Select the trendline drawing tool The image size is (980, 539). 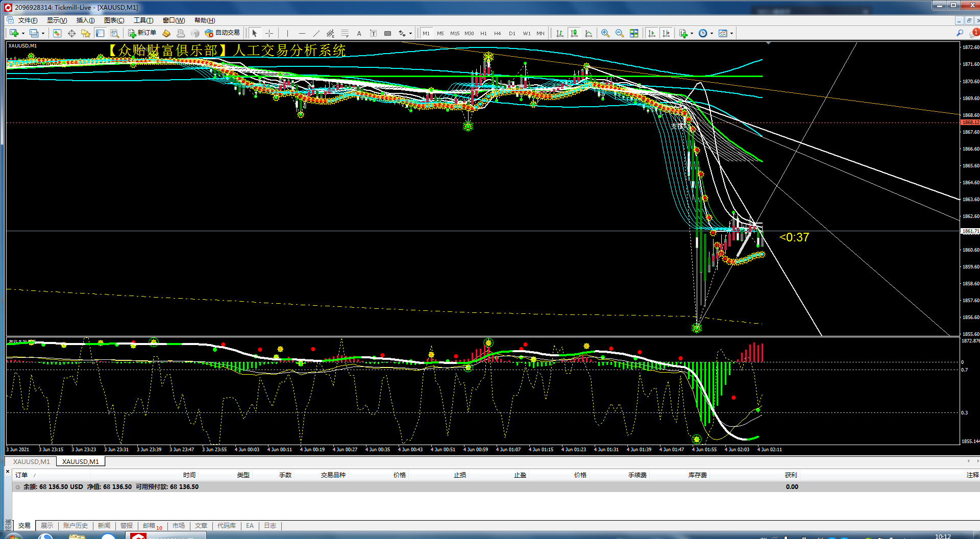(x=316, y=33)
